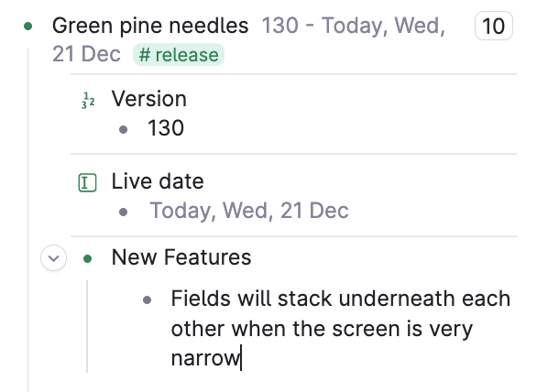Click the vertical indent line under Green pine needles
This screenshot has width=537, height=392.
(x=28, y=219)
